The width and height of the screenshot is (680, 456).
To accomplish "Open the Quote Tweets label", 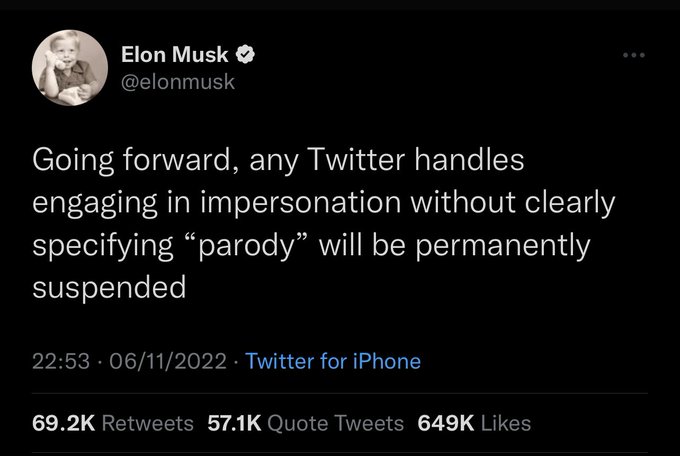I will click(336, 423).
